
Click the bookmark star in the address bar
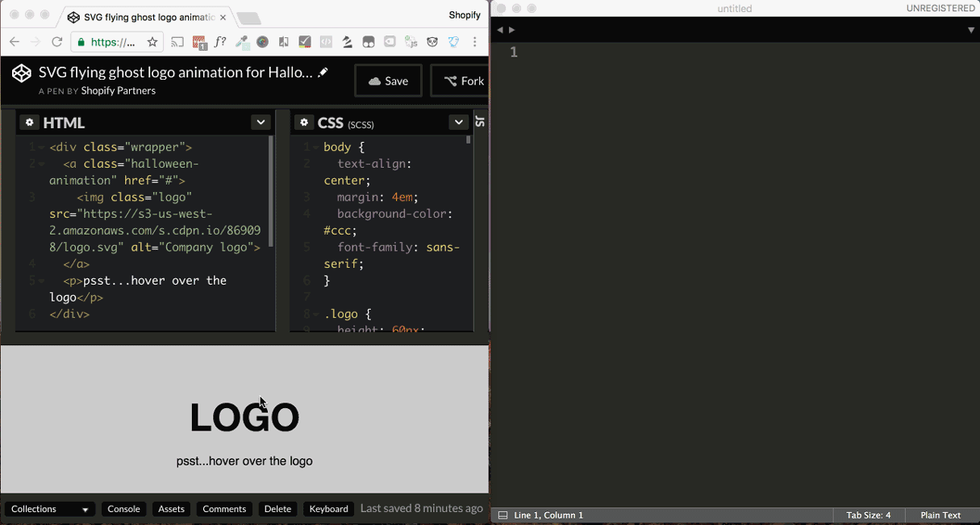[x=152, y=41]
